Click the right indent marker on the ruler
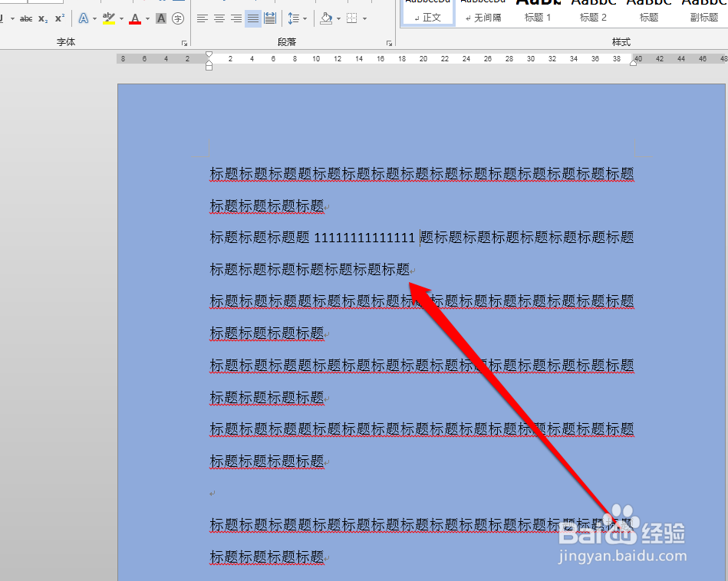Viewport: 728px width, 581px height. (x=634, y=62)
